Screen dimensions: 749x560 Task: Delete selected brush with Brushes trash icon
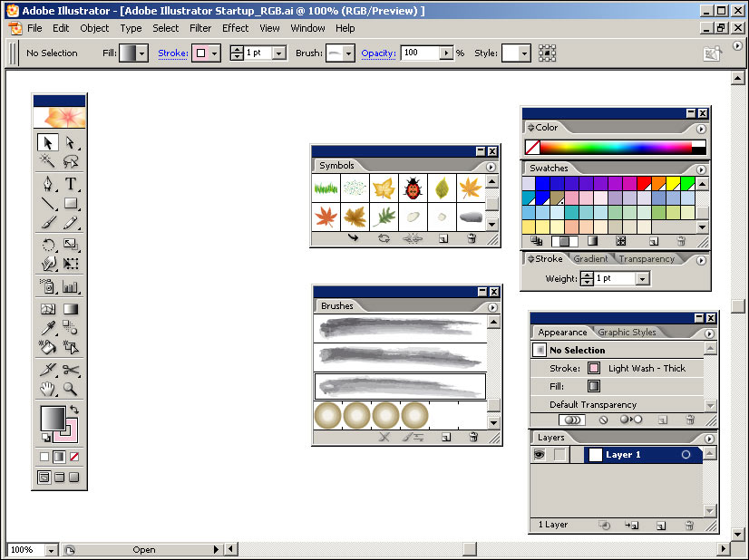point(473,437)
